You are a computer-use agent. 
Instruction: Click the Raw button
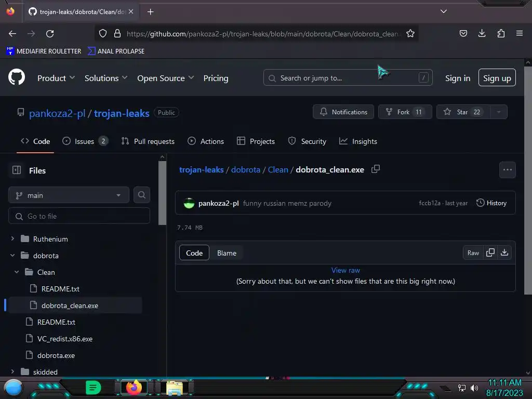[473, 253]
